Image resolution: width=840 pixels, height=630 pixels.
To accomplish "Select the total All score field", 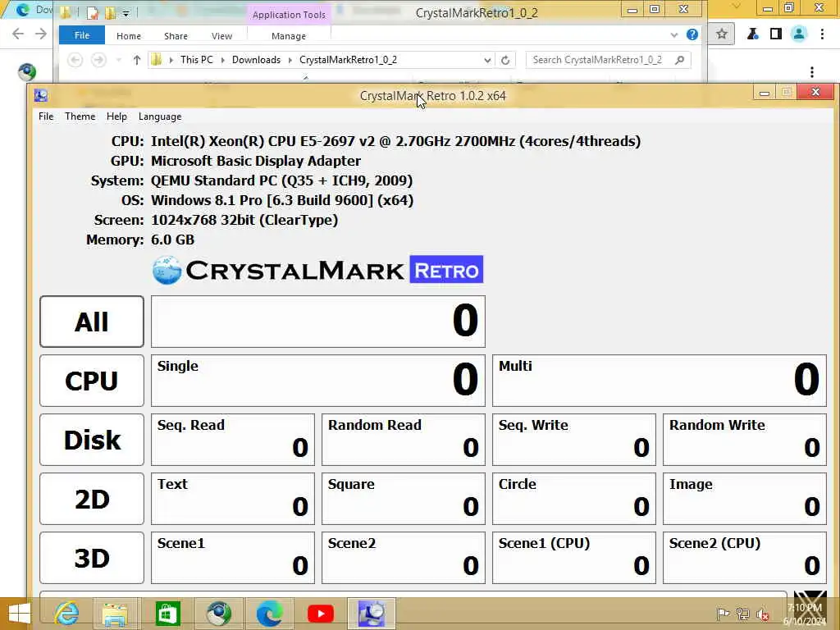I will point(318,322).
